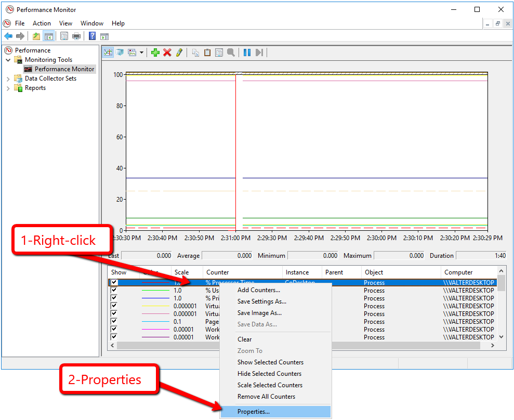Click the View Log Data cube icon
Viewport: 514px width, 420px height.
tap(120, 52)
